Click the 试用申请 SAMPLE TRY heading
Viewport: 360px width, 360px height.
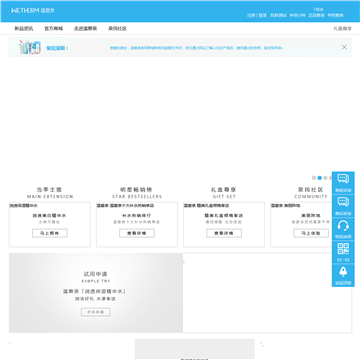(96, 277)
